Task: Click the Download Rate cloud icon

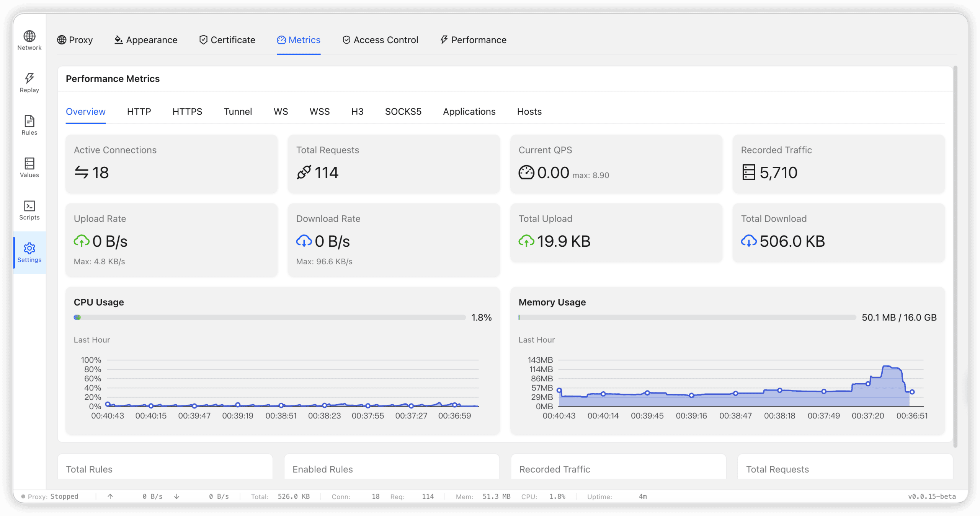Action: click(304, 241)
